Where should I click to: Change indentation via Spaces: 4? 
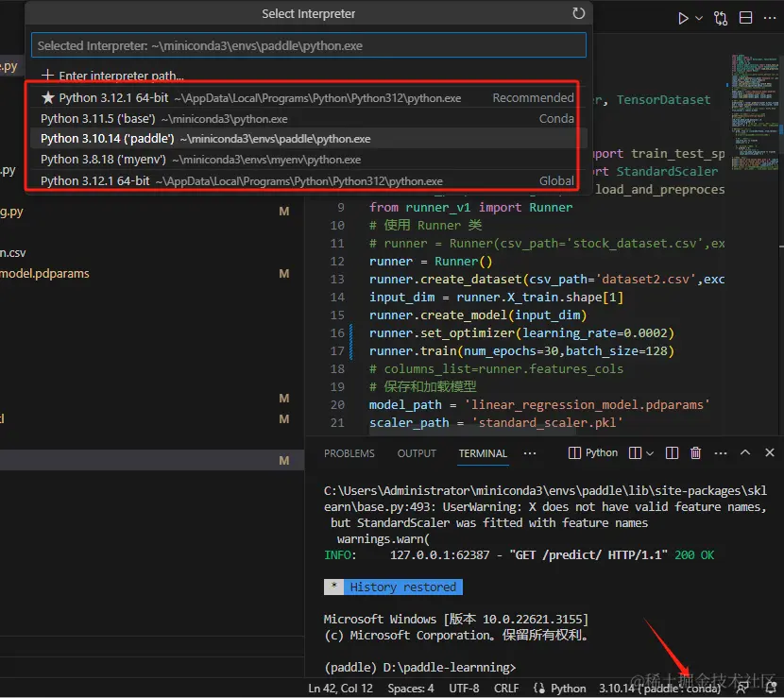411,689
